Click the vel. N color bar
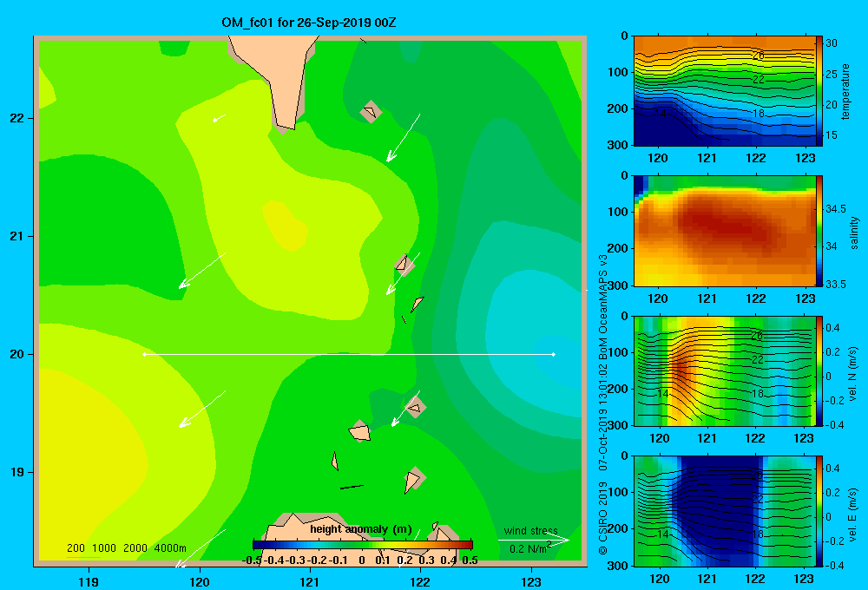This screenshot has width=868, height=590. pyautogui.click(x=819, y=370)
